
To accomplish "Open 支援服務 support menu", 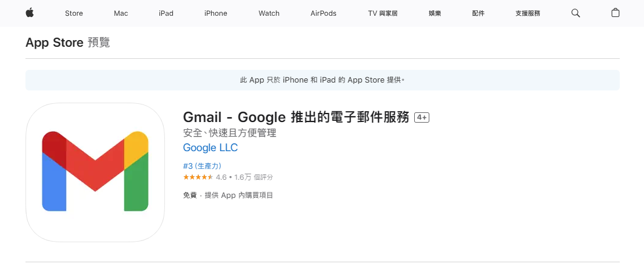I will click(528, 13).
